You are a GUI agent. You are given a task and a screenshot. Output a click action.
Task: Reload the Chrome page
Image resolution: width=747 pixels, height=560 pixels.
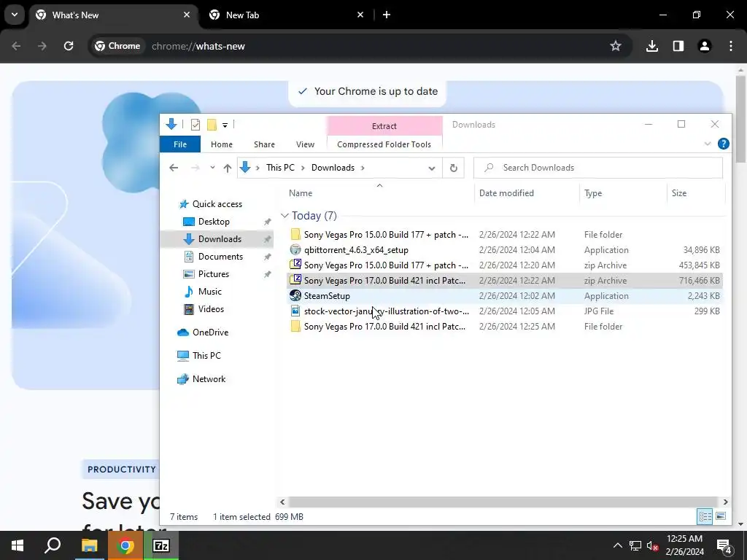pyautogui.click(x=69, y=46)
